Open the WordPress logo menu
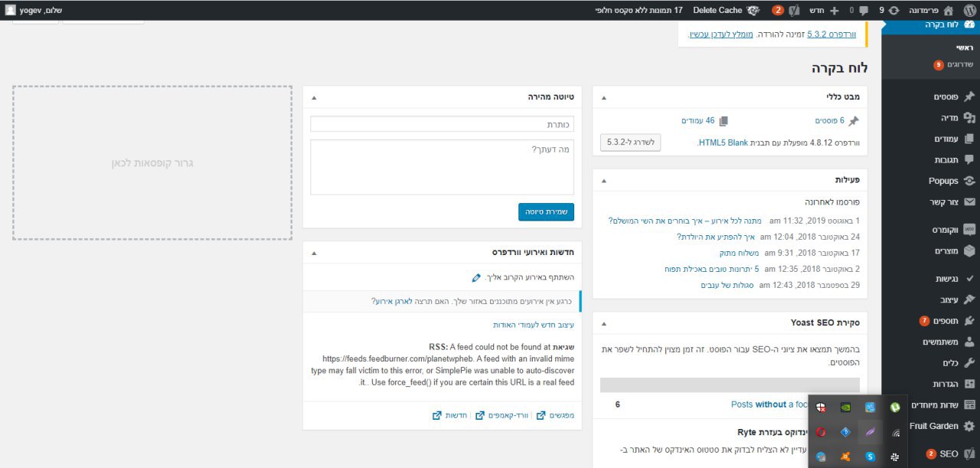 tap(969, 10)
